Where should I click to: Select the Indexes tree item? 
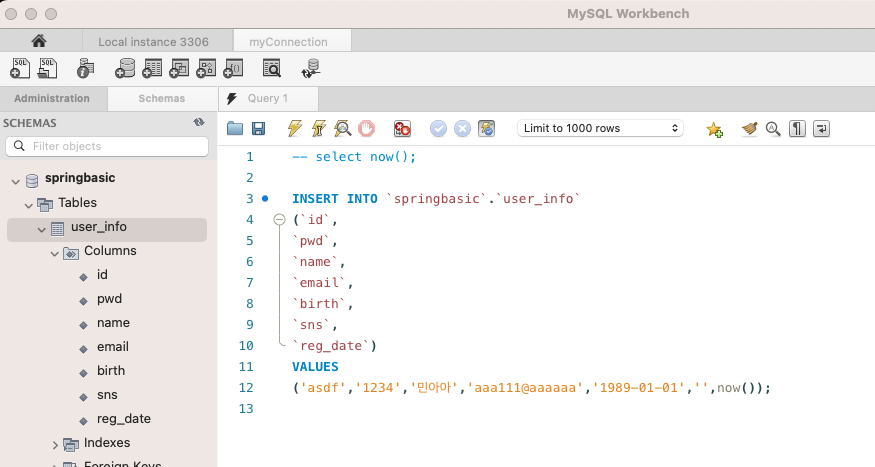click(x=107, y=442)
